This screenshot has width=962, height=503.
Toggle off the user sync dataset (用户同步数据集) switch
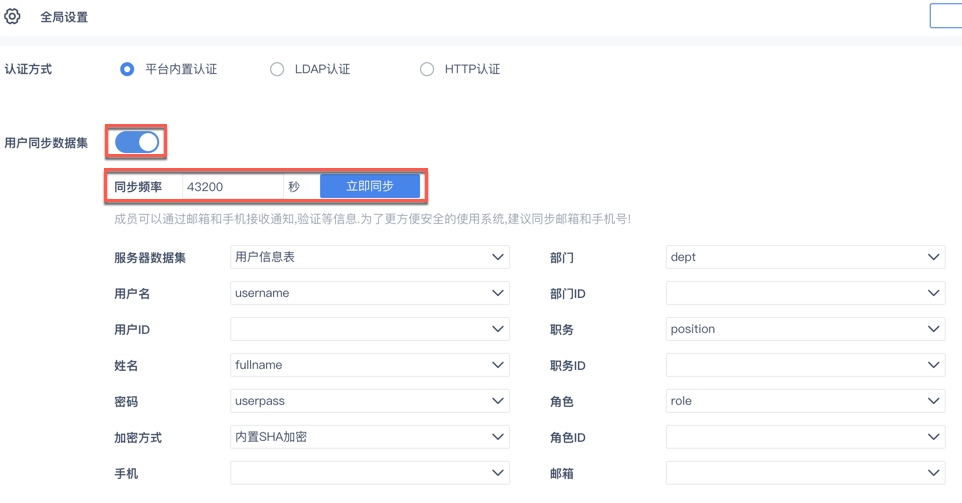point(138,142)
